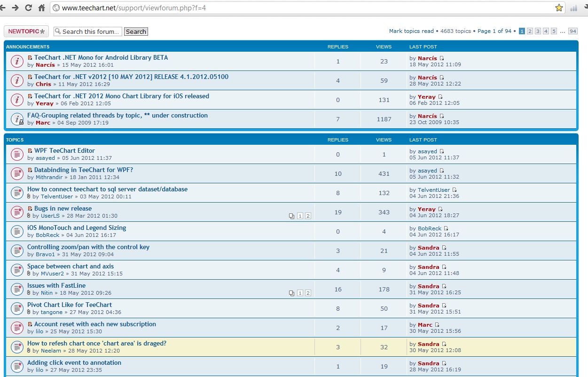The image size is (588, 377).
Task: Go to page 4 of the forum
Action: click(546, 31)
